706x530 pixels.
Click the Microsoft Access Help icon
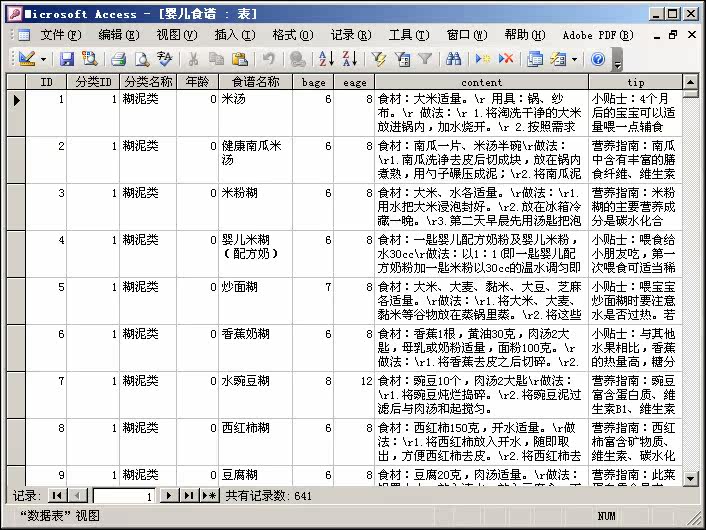pyautogui.click(x=598, y=59)
